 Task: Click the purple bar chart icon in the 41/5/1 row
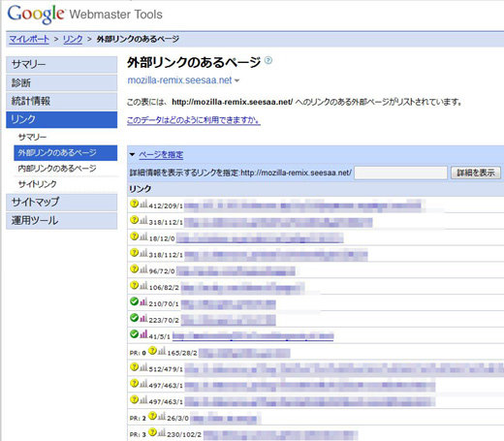(143, 334)
